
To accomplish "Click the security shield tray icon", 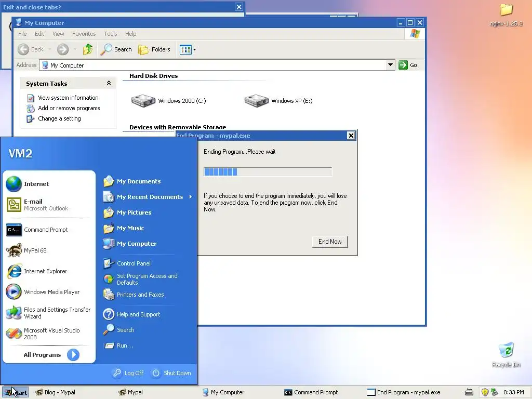I will click(x=485, y=392).
